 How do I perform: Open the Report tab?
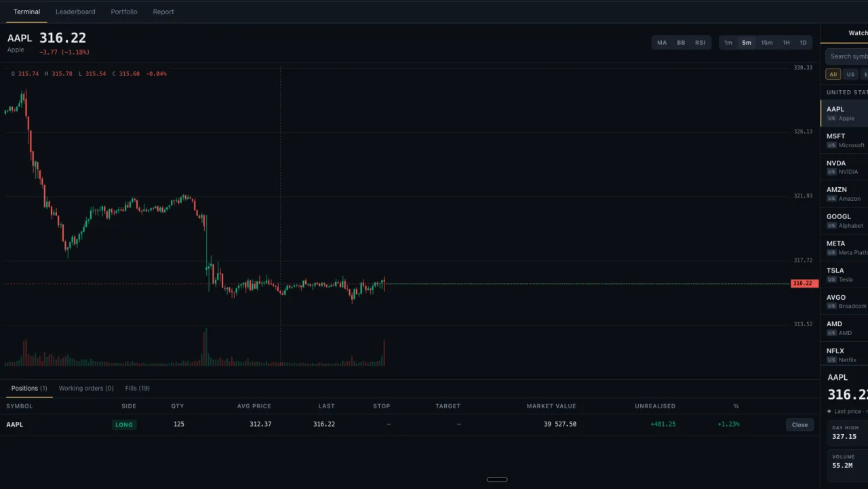pyautogui.click(x=163, y=12)
